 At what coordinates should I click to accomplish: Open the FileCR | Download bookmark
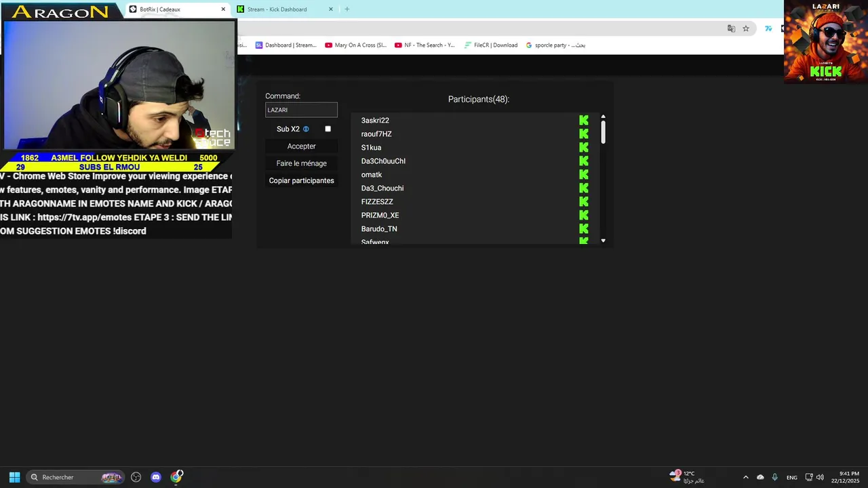click(x=491, y=45)
